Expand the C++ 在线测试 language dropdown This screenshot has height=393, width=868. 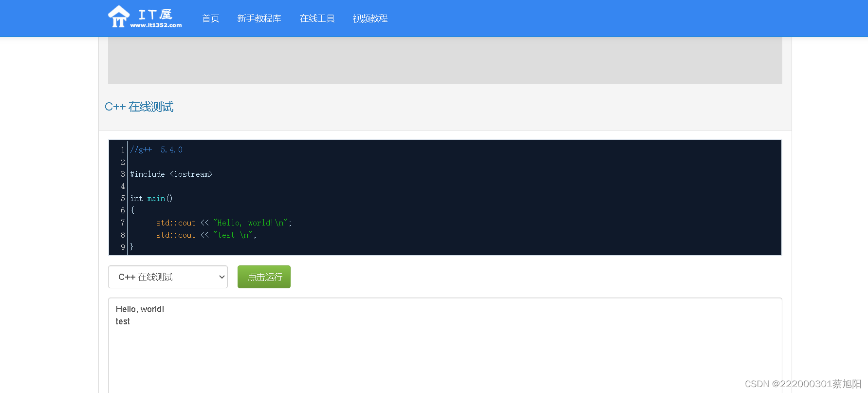(x=168, y=277)
